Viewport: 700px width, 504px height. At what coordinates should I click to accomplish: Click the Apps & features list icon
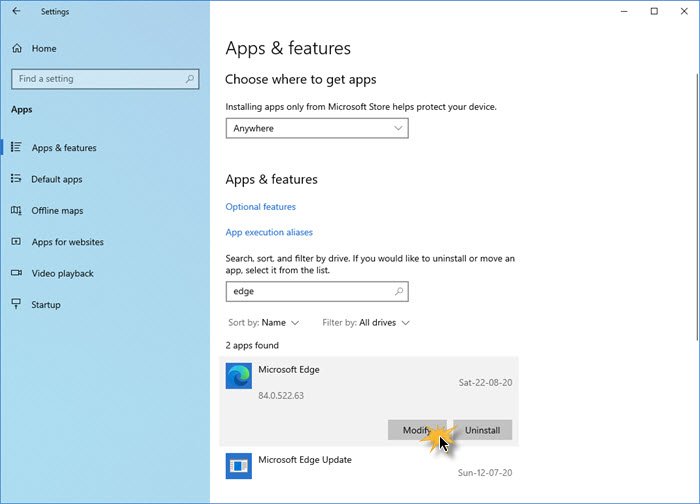click(x=16, y=147)
